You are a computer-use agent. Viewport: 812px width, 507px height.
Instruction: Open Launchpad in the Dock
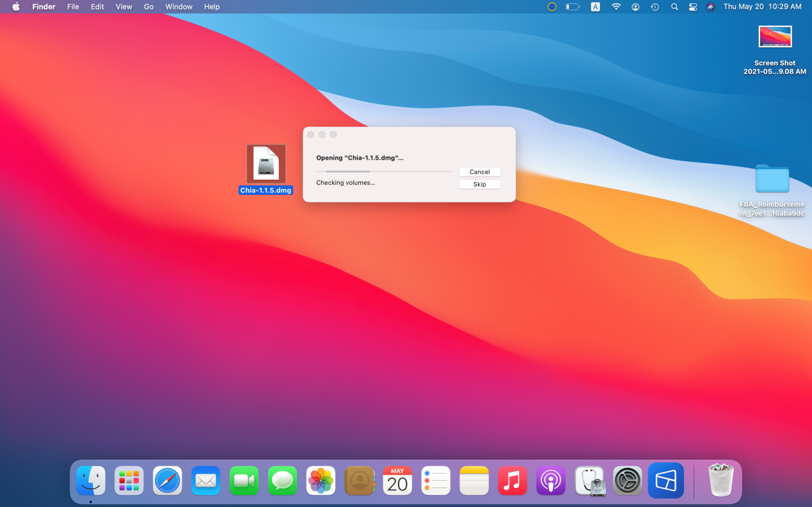(x=129, y=480)
